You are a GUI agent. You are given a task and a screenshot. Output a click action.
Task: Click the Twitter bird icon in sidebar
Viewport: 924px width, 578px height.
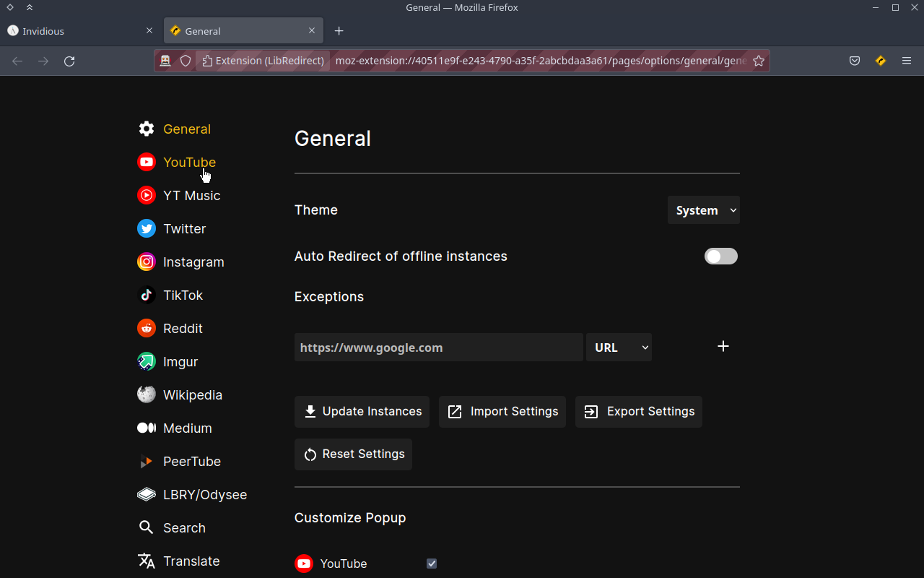coord(147,228)
